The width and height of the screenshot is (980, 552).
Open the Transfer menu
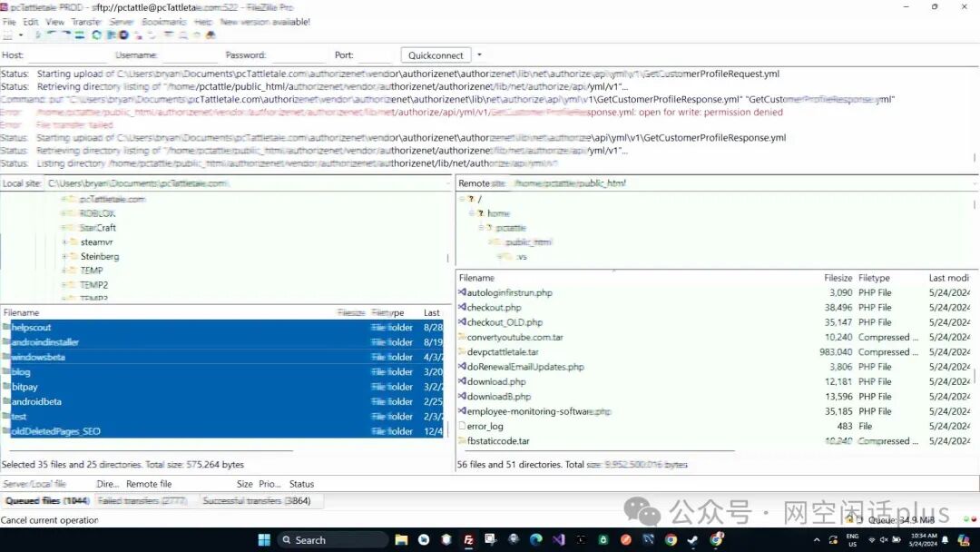click(x=86, y=21)
